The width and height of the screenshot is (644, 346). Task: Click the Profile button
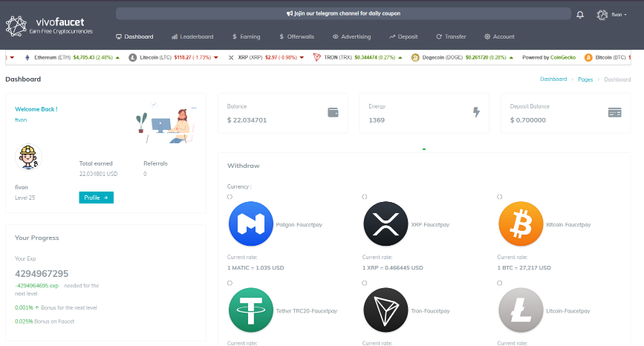pos(96,198)
